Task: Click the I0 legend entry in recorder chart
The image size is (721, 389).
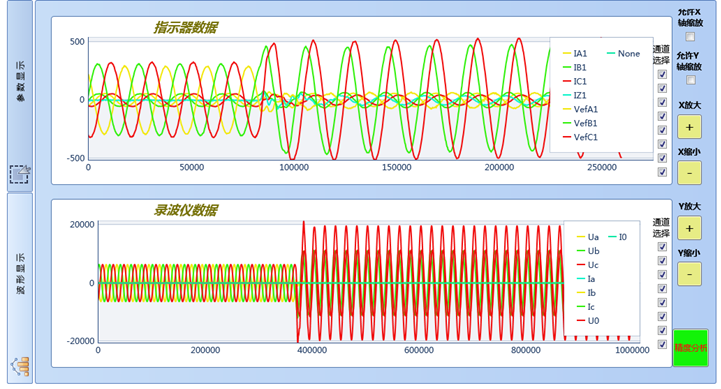Action: pos(618,237)
